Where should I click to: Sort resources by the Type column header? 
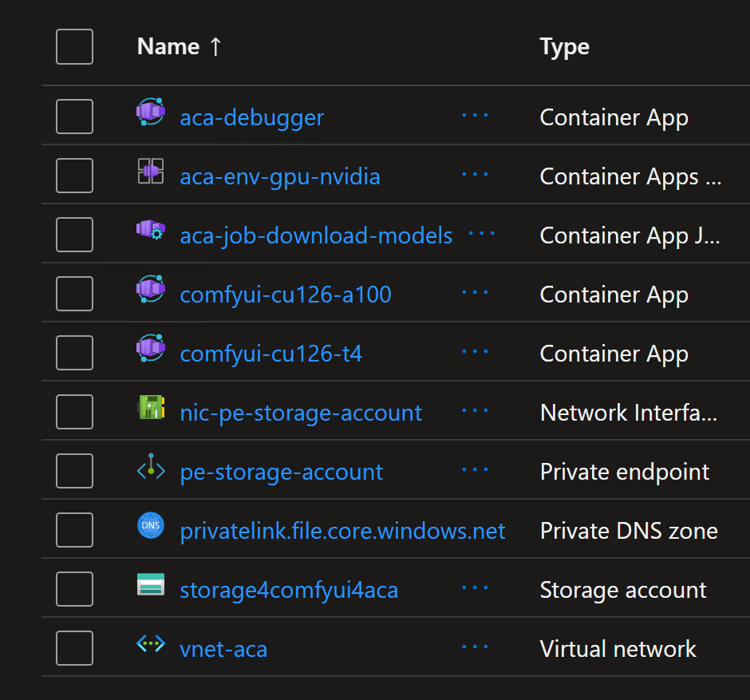564,46
